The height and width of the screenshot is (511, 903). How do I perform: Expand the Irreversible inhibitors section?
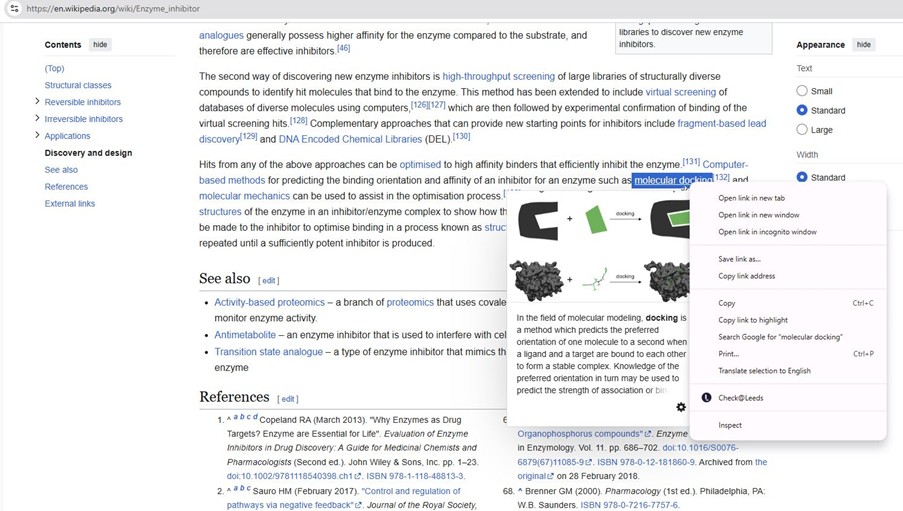37,119
